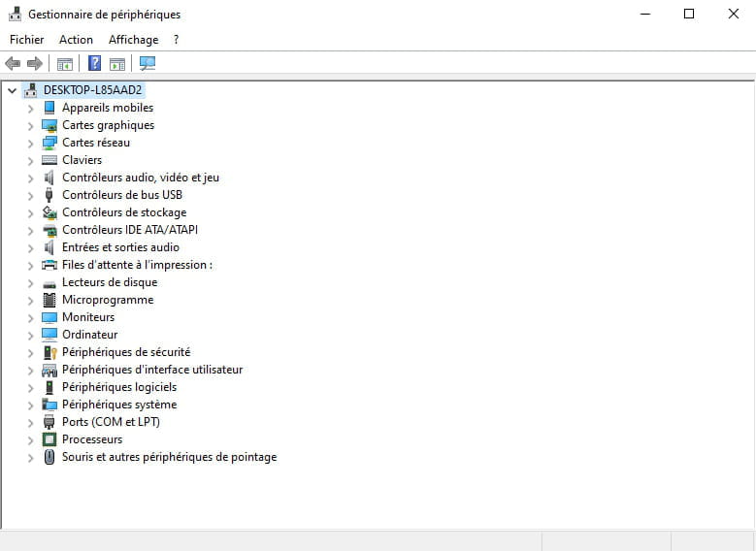Open the Affichage menu

(x=134, y=40)
